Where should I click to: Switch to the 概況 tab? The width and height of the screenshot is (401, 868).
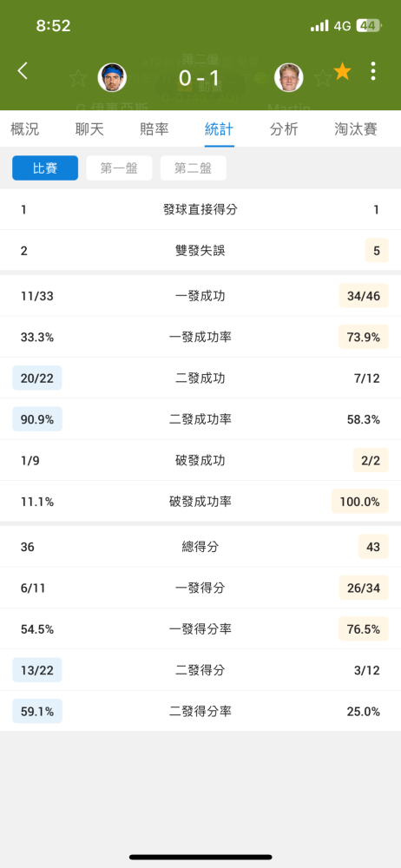[x=25, y=129]
